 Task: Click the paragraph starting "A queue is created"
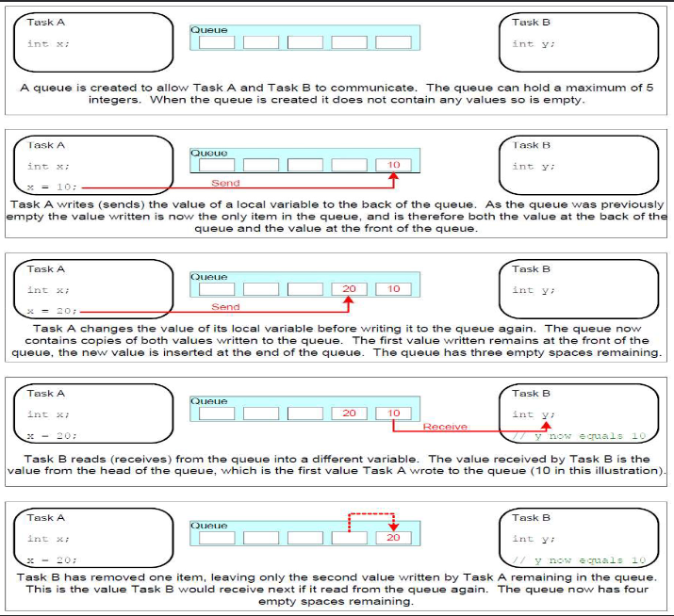click(x=337, y=92)
